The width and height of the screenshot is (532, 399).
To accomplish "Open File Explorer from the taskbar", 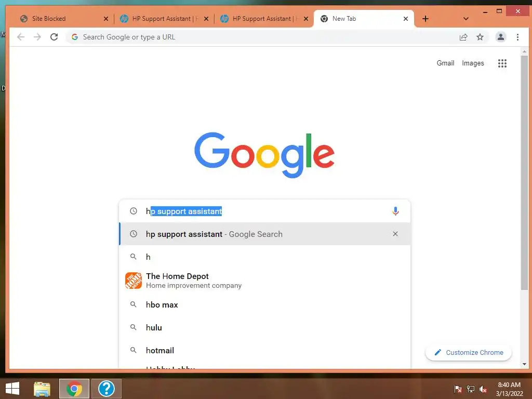I will [x=42, y=389].
